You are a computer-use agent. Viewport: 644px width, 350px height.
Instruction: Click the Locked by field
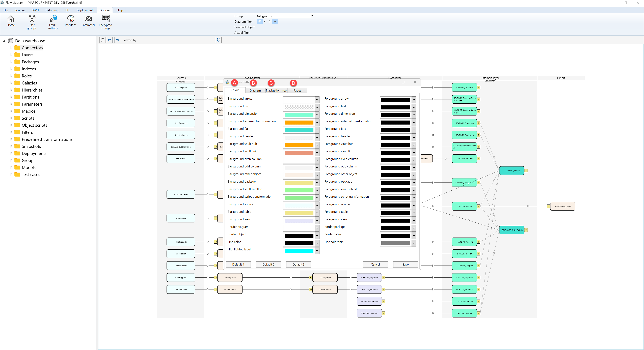pyautogui.click(x=176, y=40)
